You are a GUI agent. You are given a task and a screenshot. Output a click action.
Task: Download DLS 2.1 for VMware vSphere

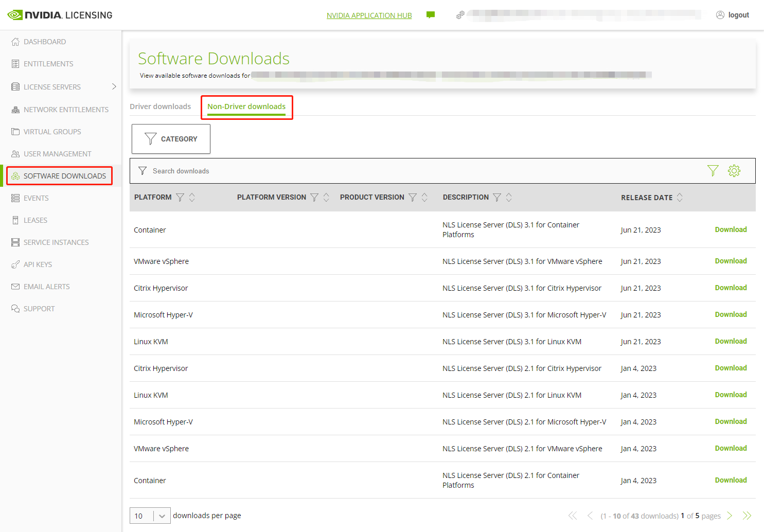[731, 448]
